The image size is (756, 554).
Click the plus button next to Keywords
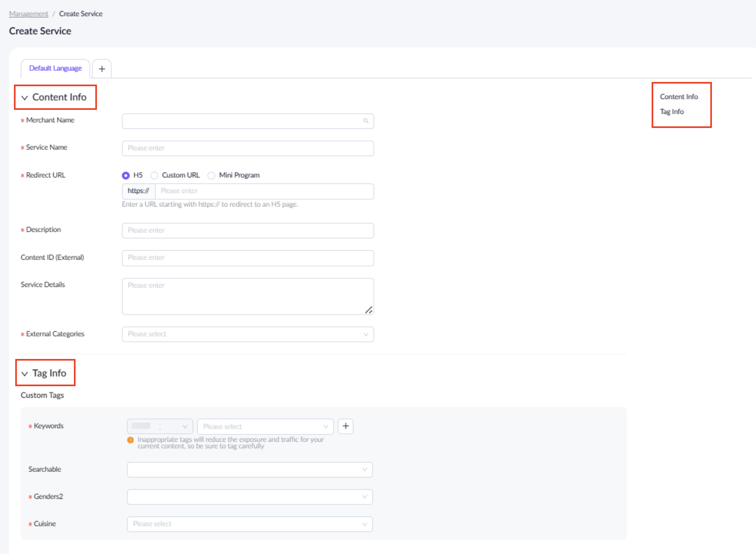[345, 426]
